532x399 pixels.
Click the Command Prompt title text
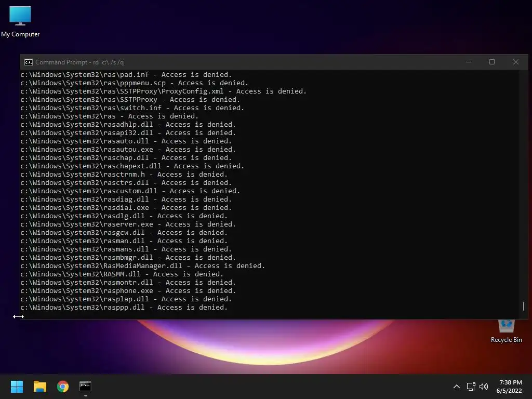pos(79,62)
